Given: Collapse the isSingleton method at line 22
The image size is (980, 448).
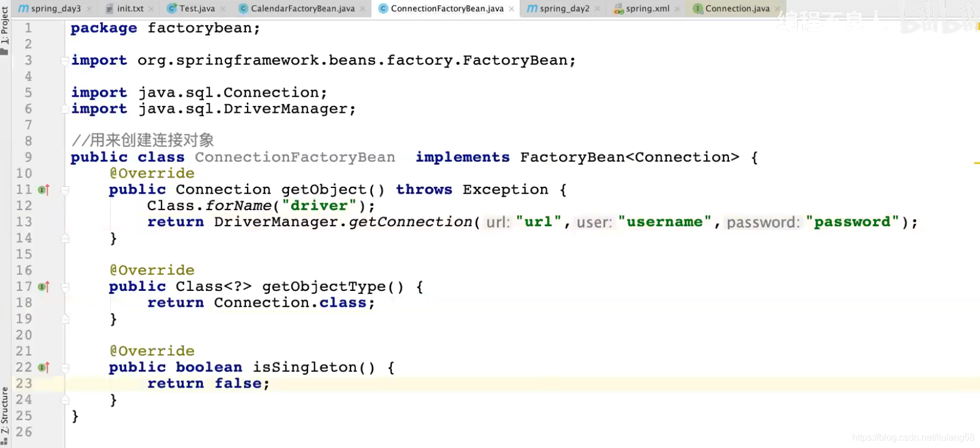Looking at the screenshot, I should [x=65, y=368].
